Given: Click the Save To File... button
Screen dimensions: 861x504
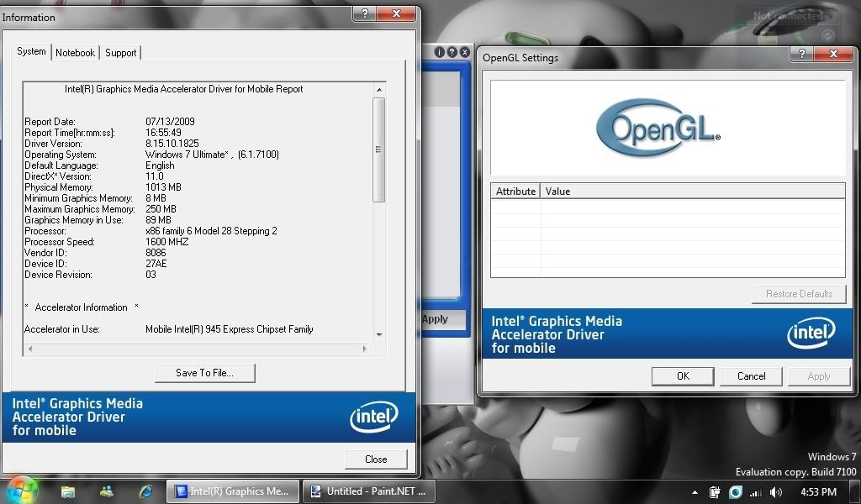Looking at the screenshot, I should coord(205,373).
